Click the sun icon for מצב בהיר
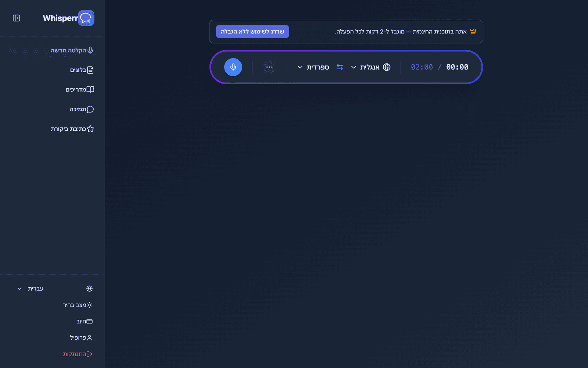 tap(89, 305)
